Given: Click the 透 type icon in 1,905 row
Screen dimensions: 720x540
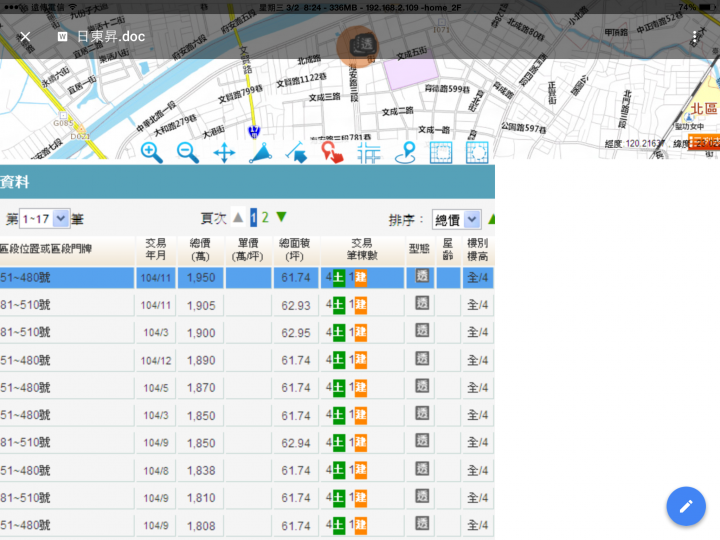Looking at the screenshot, I should point(422,303).
